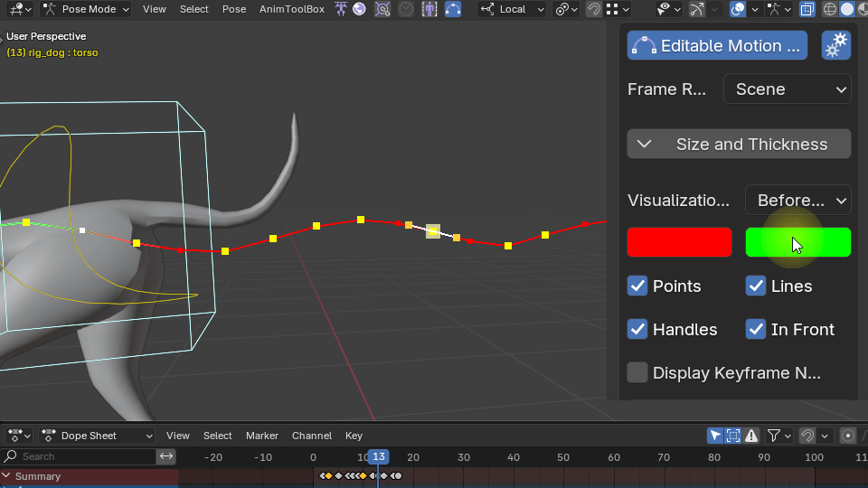This screenshot has height=488, width=868.
Task: Click the Editable Motion Trails gear settings icon
Action: point(835,45)
